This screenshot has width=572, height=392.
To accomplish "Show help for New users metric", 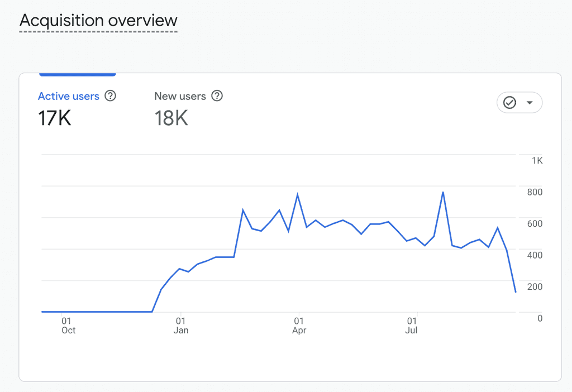I will click(x=217, y=96).
